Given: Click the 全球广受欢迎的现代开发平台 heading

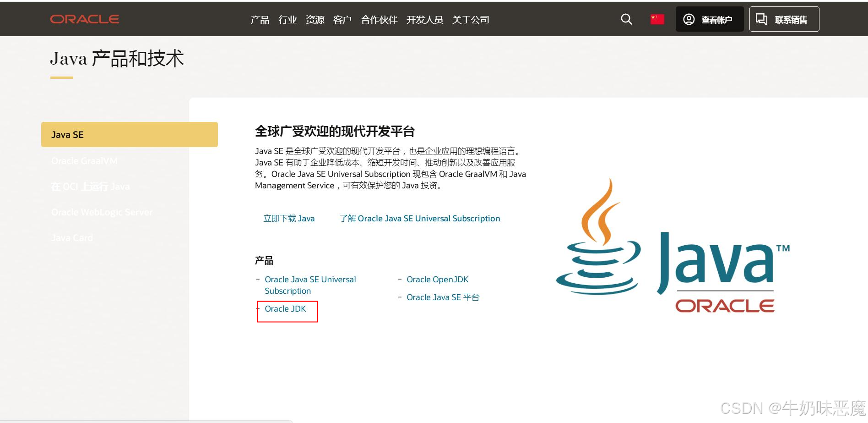Looking at the screenshot, I should coord(335,132).
